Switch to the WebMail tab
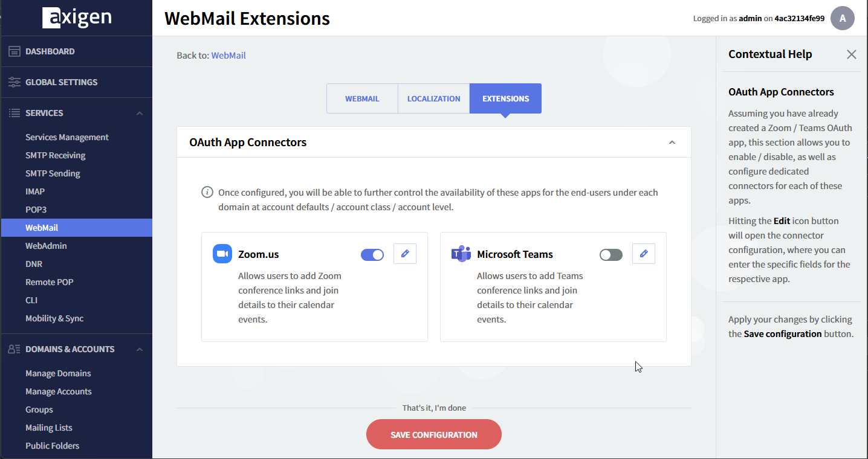868x459 pixels. click(x=362, y=98)
